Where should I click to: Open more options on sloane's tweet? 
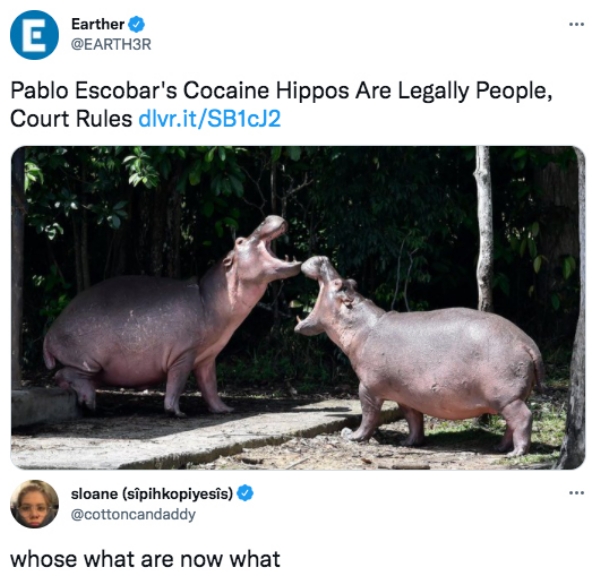point(577,493)
